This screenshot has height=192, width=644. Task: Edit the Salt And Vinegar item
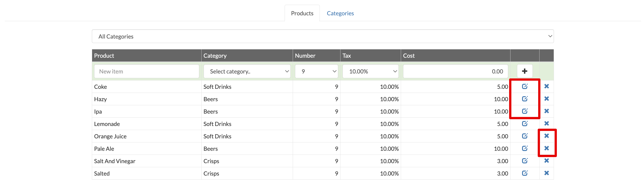pos(524,161)
